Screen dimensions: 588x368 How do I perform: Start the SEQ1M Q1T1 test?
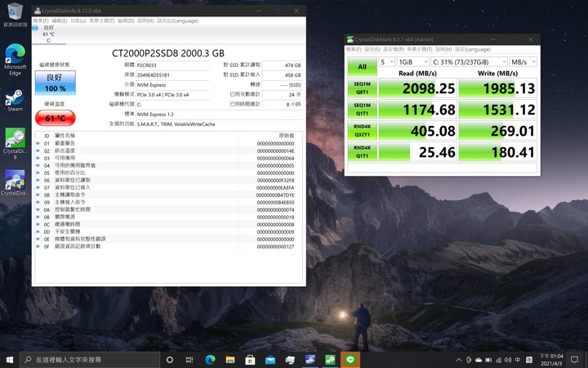[363, 109]
